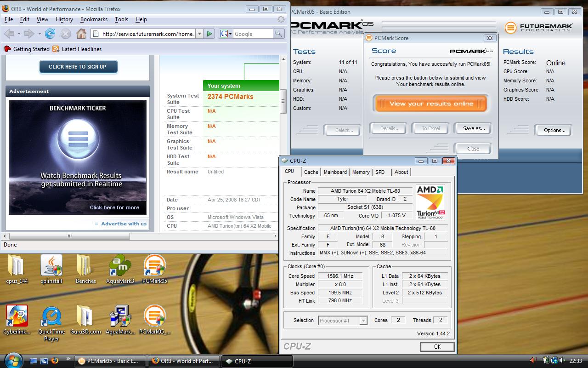Reload the page in Firefox
Image resolution: width=588 pixels, height=368 pixels.
point(50,34)
